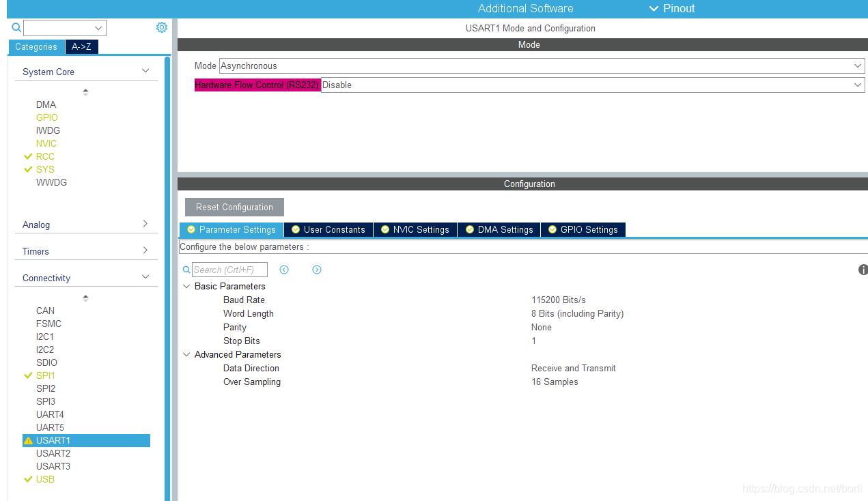
Task: Open Hardware Flow Control dropdown
Action: 593,85
